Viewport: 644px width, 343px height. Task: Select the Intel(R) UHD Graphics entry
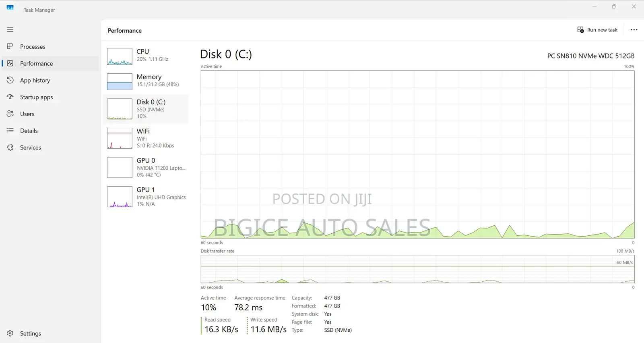pyautogui.click(x=146, y=197)
